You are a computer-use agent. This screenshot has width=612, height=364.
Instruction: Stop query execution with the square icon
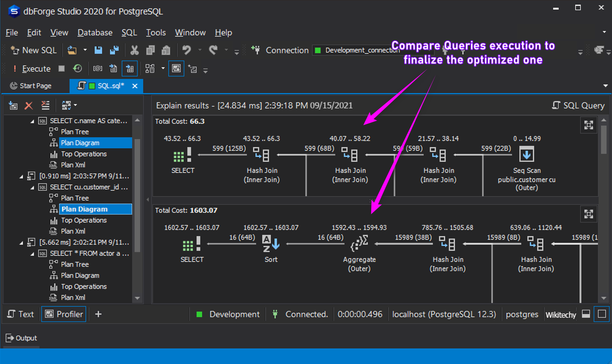61,68
